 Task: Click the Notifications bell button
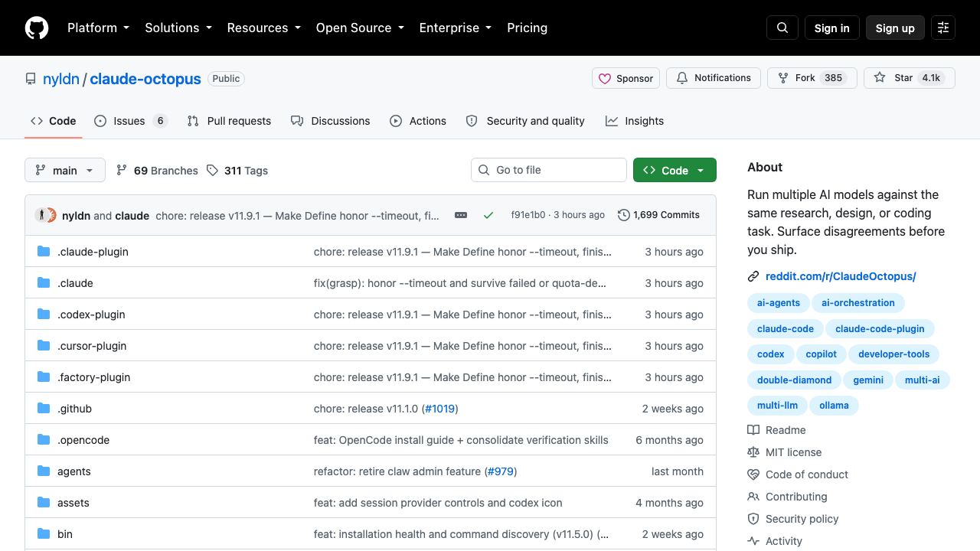(x=714, y=78)
